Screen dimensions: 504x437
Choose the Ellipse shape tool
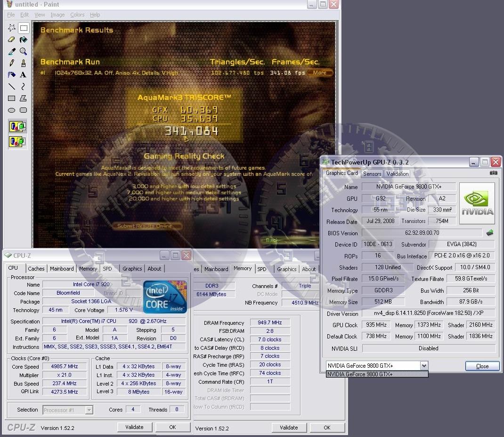pos(12,110)
